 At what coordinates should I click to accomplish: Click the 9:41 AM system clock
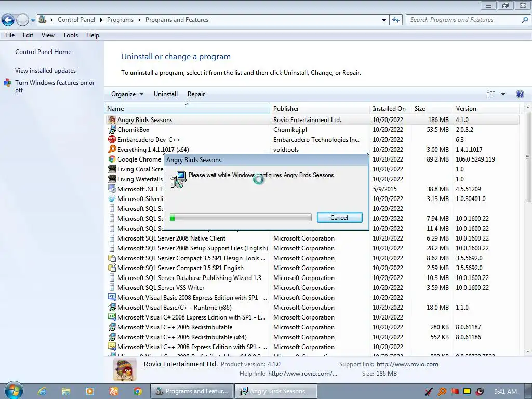(505, 392)
